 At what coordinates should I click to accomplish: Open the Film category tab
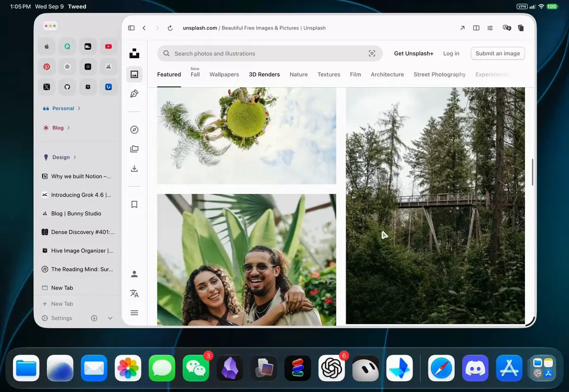pyautogui.click(x=356, y=74)
